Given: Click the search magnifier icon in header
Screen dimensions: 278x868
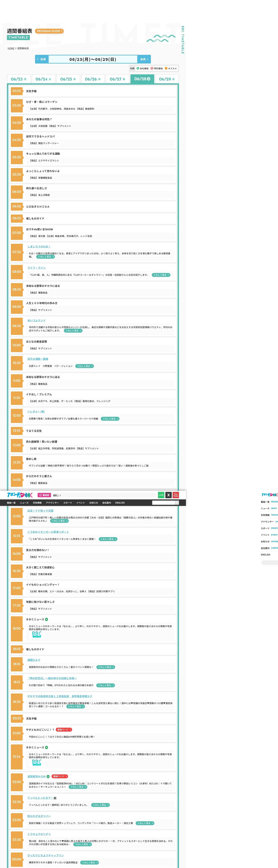Looking at the screenshot, I should click(177, 503).
